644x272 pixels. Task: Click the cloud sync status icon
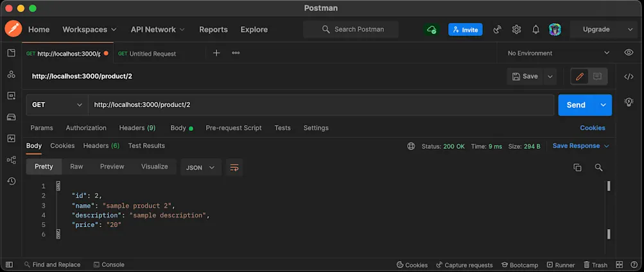coord(431,30)
